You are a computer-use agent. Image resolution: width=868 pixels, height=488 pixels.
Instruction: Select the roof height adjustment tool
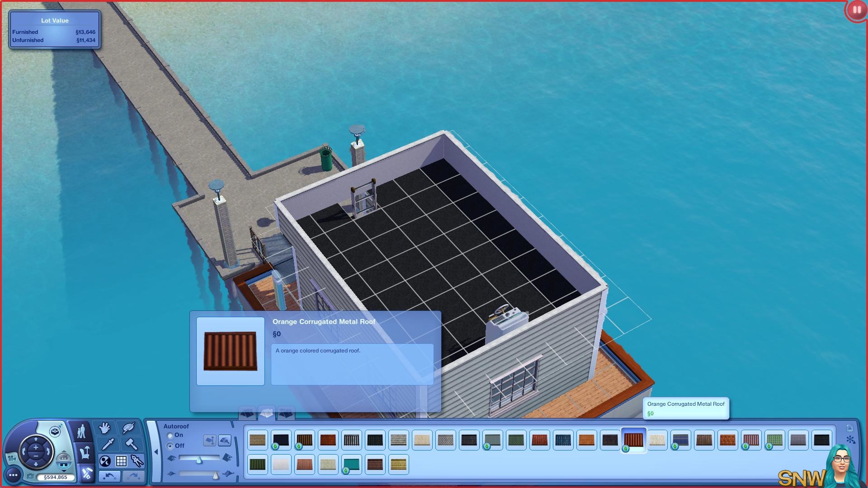click(x=210, y=440)
